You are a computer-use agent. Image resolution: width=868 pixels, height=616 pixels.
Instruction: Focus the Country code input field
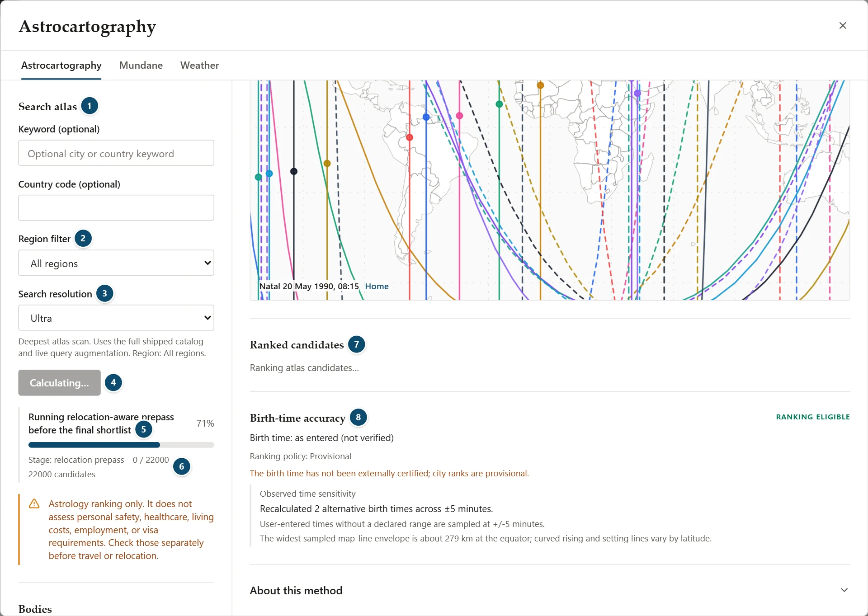pyautogui.click(x=116, y=208)
